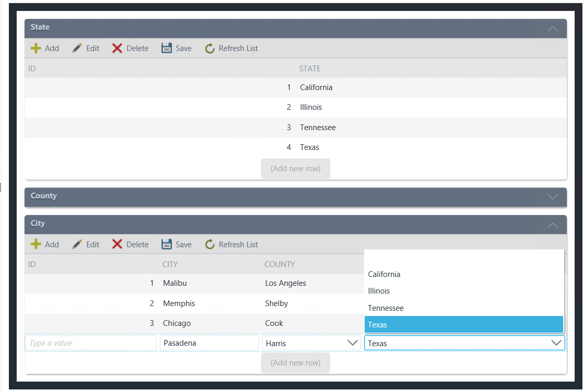Collapse the State panel with its chevron

(553, 29)
